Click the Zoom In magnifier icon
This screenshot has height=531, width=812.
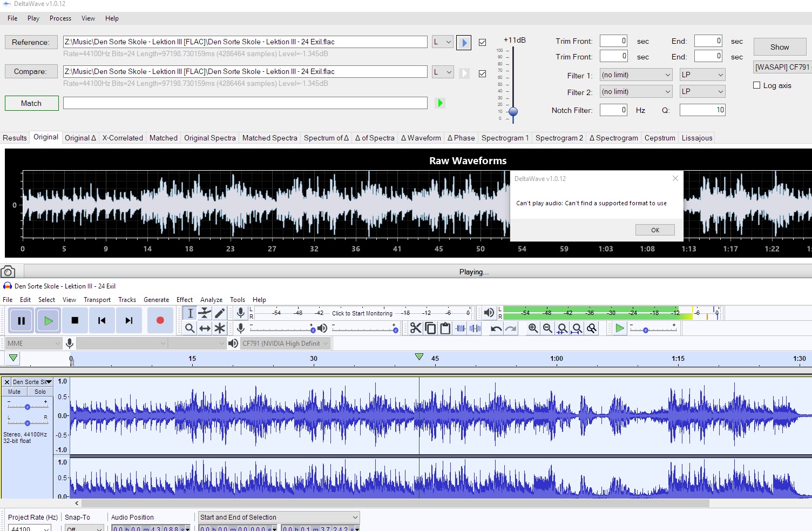(x=533, y=328)
